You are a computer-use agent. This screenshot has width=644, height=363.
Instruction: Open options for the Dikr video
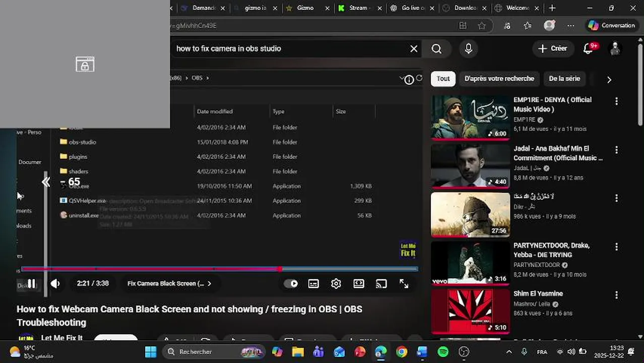click(616, 199)
